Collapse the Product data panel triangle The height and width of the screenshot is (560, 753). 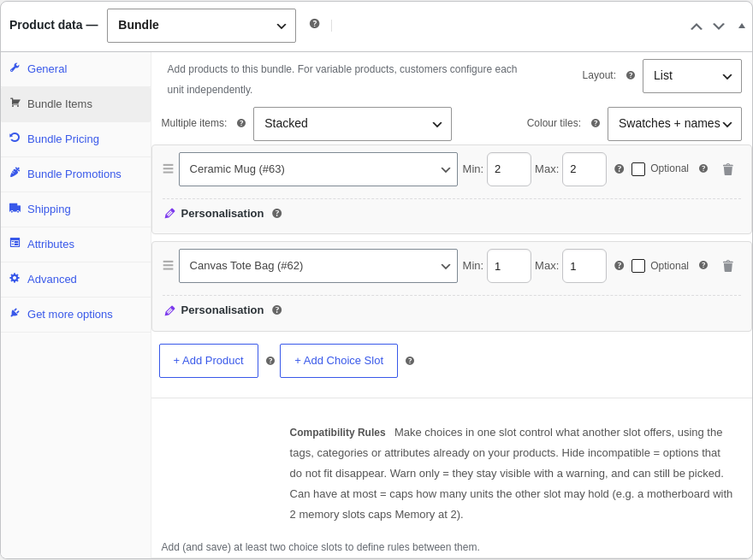coord(742,26)
